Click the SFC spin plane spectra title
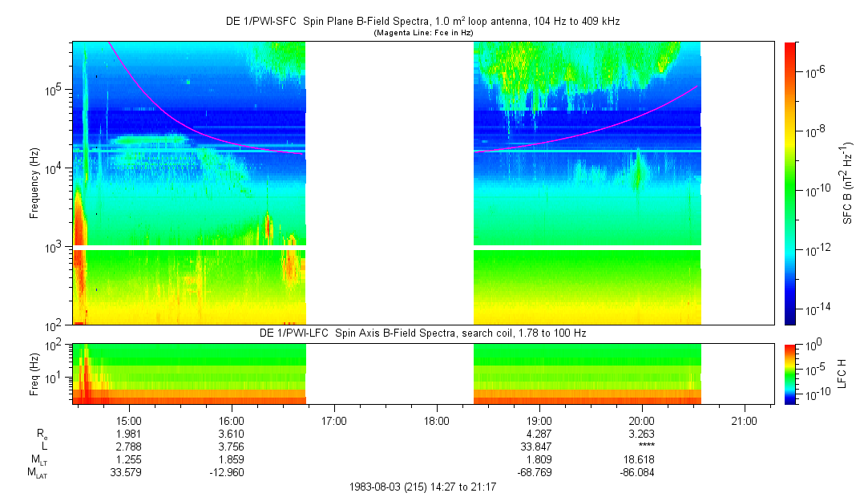This screenshot has width=868, height=497. [422, 22]
